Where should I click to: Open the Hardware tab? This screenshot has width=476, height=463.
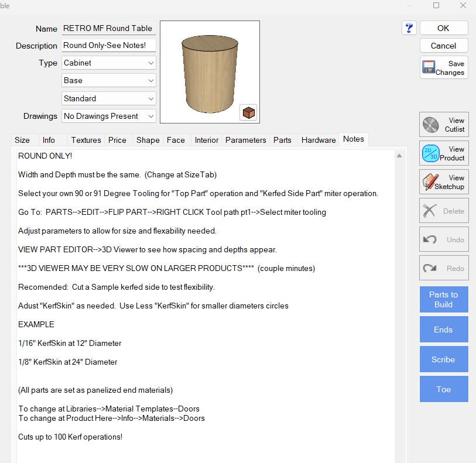point(319,140)
